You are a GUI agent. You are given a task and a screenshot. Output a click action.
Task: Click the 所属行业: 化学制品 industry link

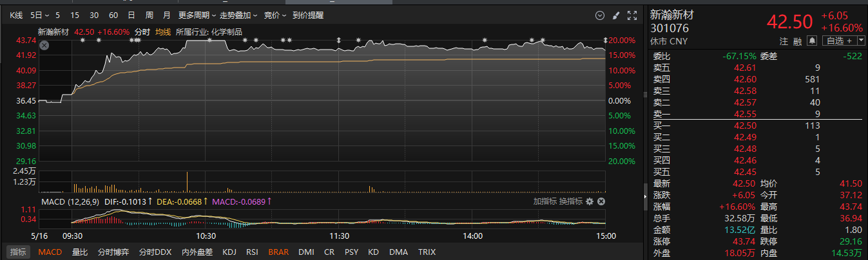coord(209,32)
